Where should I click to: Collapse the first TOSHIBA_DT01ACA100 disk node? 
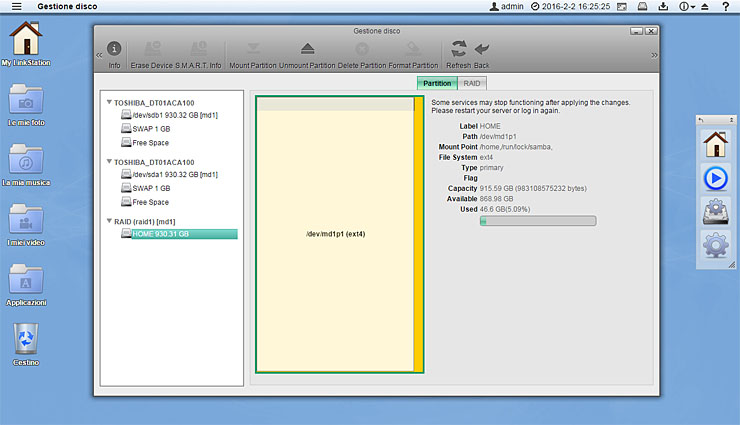[x=109, y=102]
